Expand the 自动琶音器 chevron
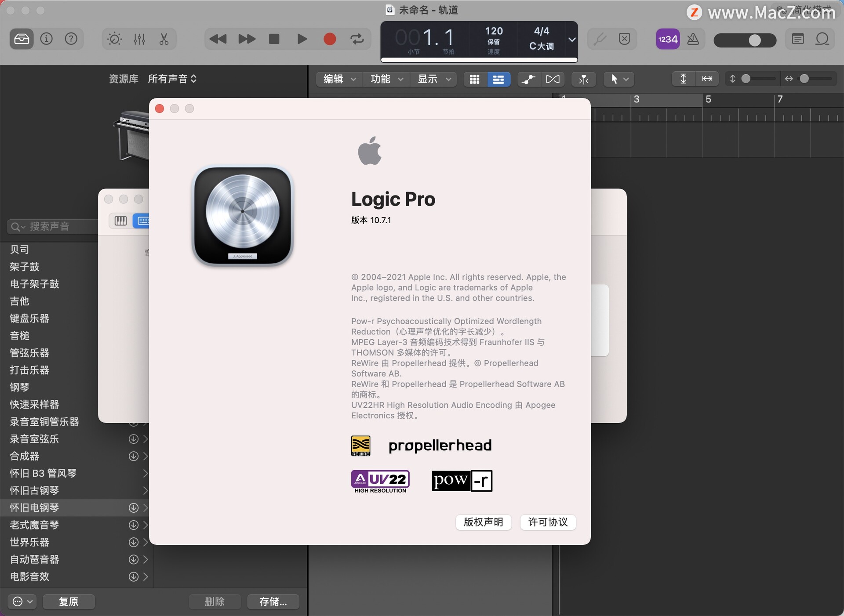The image size is (844, 616). 145,559
